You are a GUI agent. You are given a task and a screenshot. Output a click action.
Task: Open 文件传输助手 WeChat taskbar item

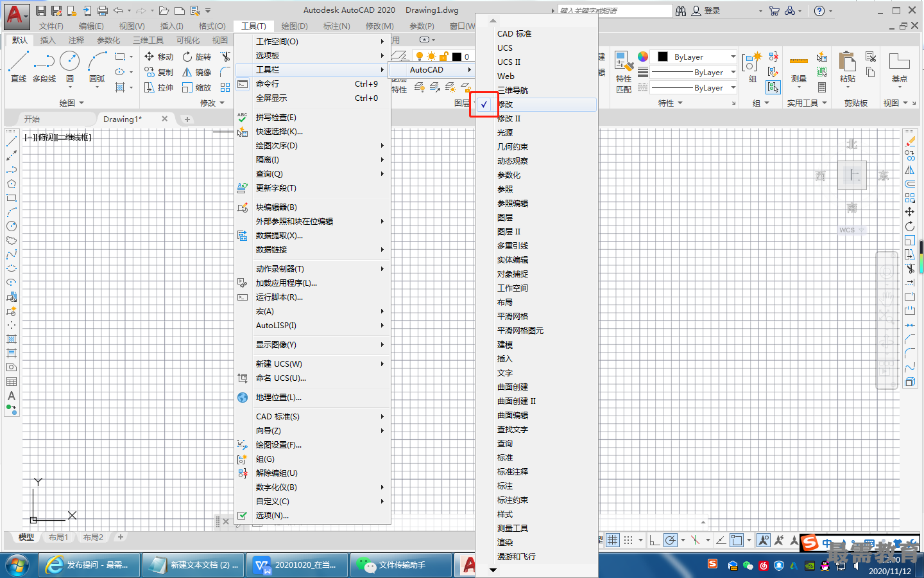pos(402,565)
